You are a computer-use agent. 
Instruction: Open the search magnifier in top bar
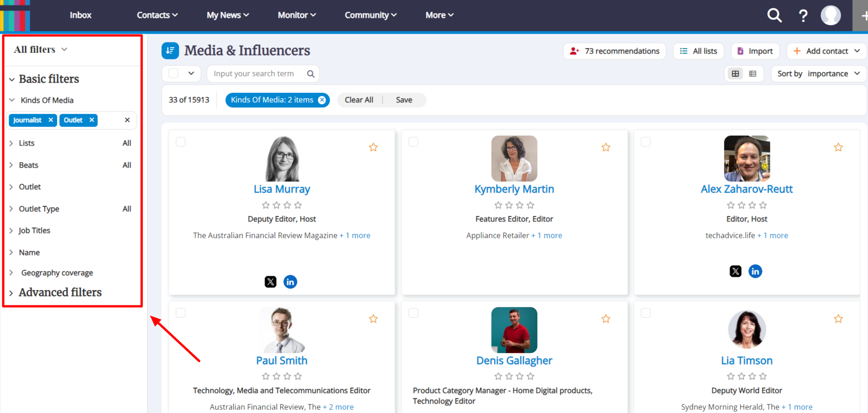pyautogui.click(x=774, y=15)
